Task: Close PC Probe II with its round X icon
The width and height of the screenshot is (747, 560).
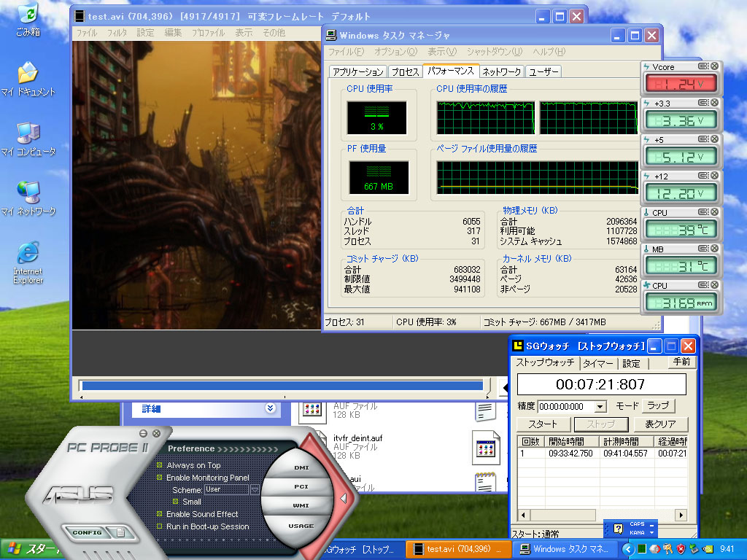Action: [x=156, y=433]
